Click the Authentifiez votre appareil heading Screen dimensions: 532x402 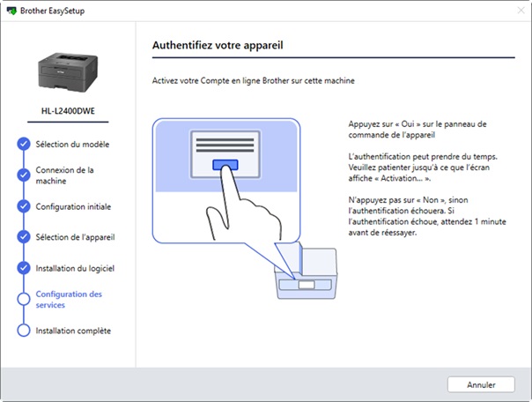click(x=218, y=45)
